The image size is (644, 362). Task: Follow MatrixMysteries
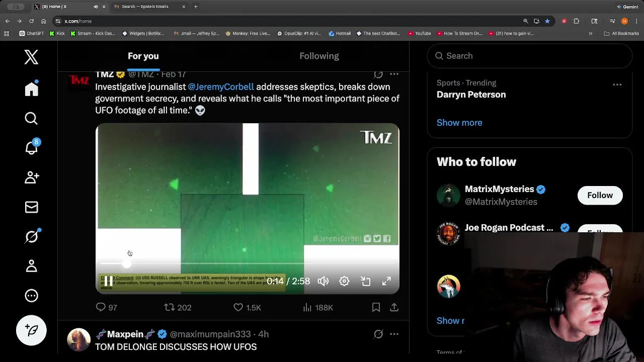(x=600, y=195)
